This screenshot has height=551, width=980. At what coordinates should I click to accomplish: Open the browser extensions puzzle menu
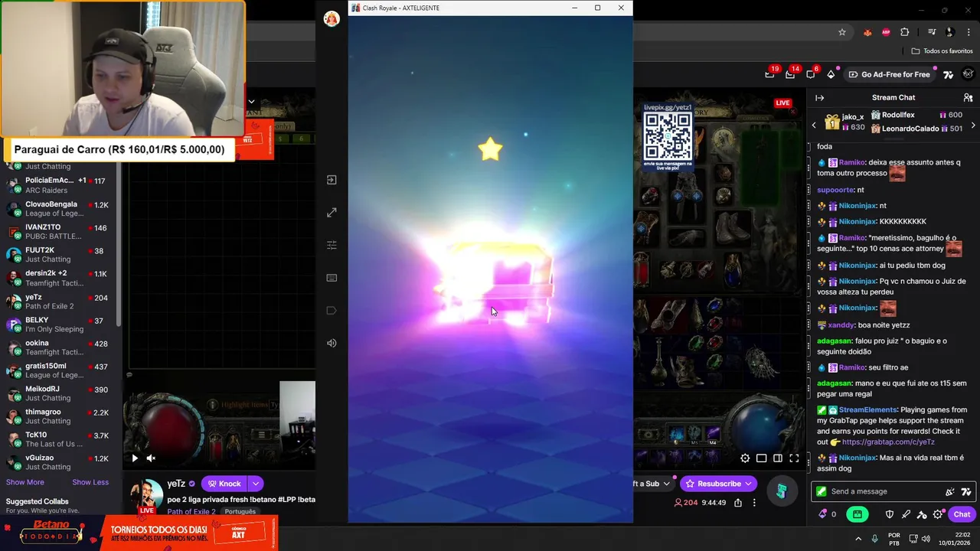click(905, 32)
